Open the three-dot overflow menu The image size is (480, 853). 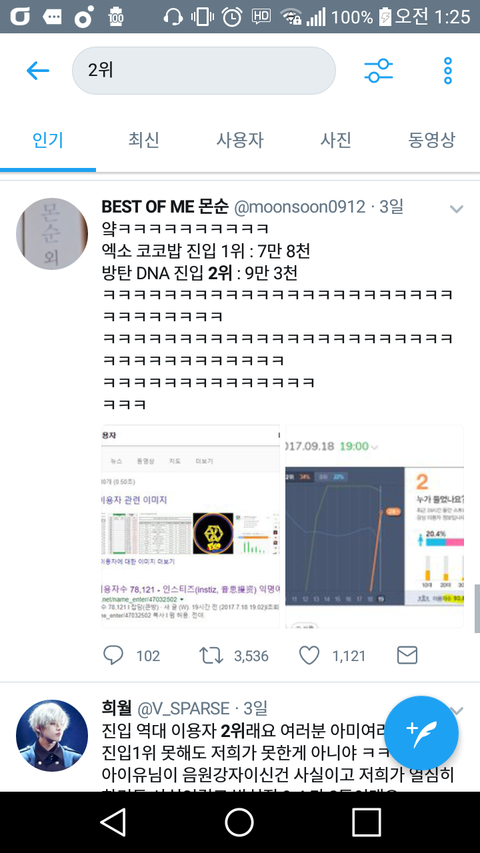coord(448,71)
